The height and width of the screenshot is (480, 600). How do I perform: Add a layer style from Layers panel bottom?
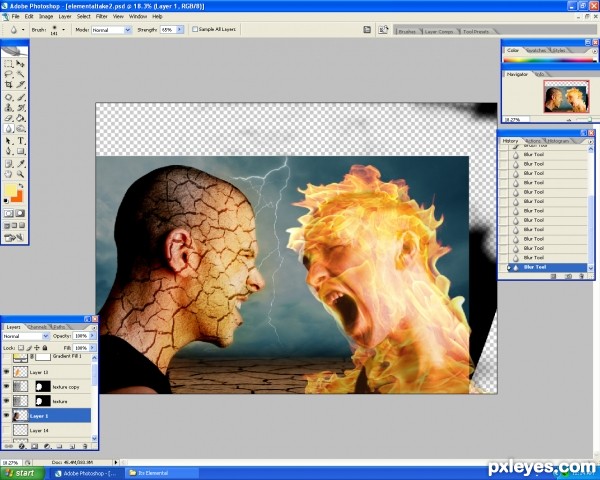coord(22,446)
